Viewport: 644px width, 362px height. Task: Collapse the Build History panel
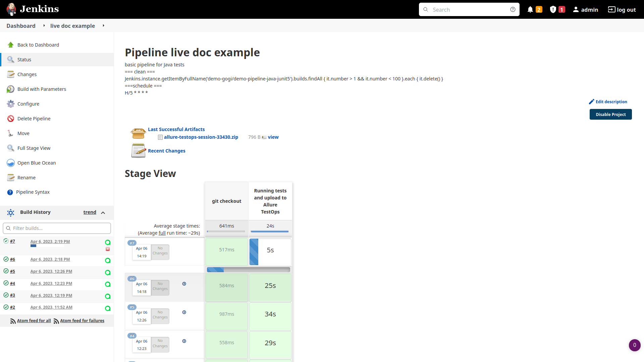coord(103,213)
